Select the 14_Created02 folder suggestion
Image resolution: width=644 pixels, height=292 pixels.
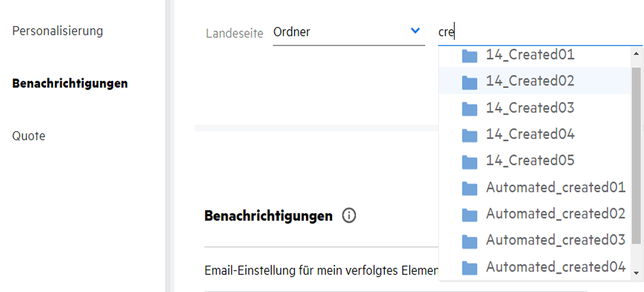[530, 81]
